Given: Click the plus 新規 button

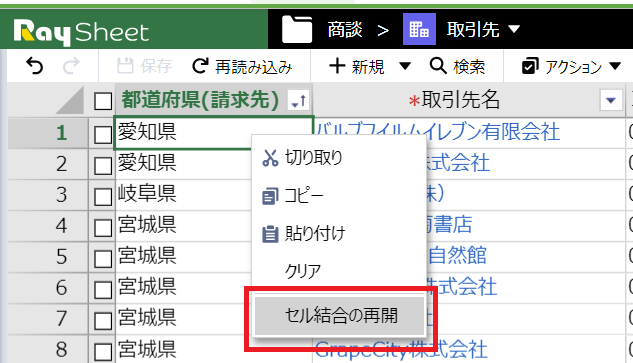Looking at the screenshot, I should tap(356, 66).
